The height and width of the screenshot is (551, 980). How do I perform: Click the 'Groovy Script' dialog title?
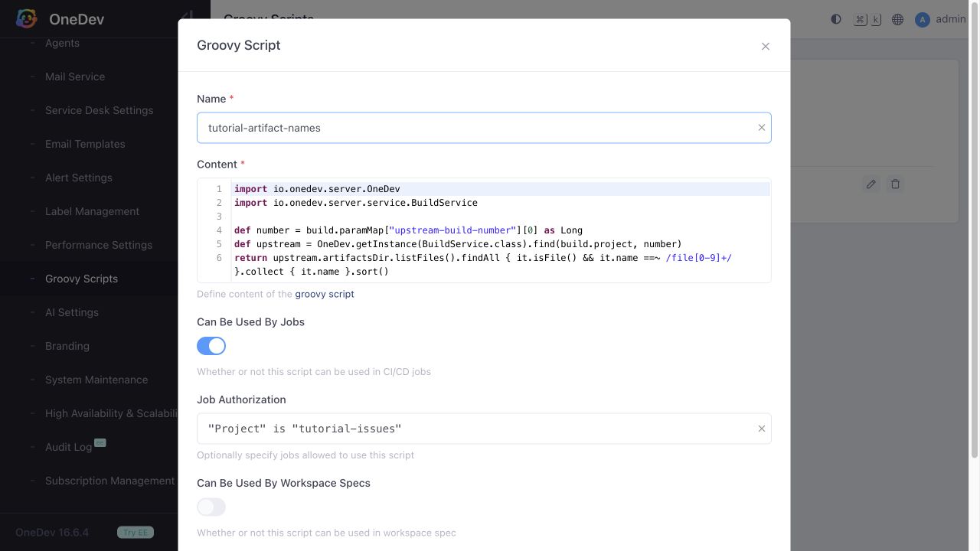point(239,45)
